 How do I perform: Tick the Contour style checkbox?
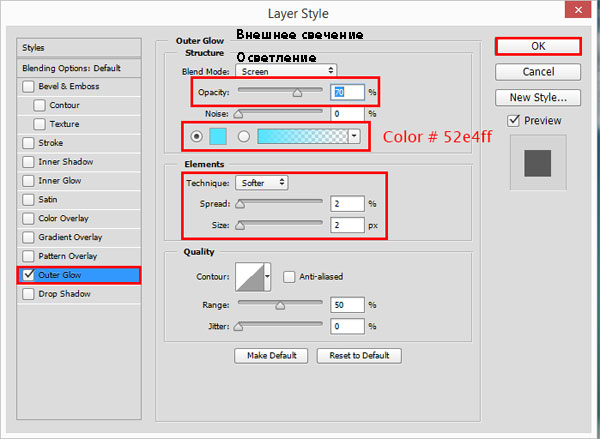(x=39, y=105)
